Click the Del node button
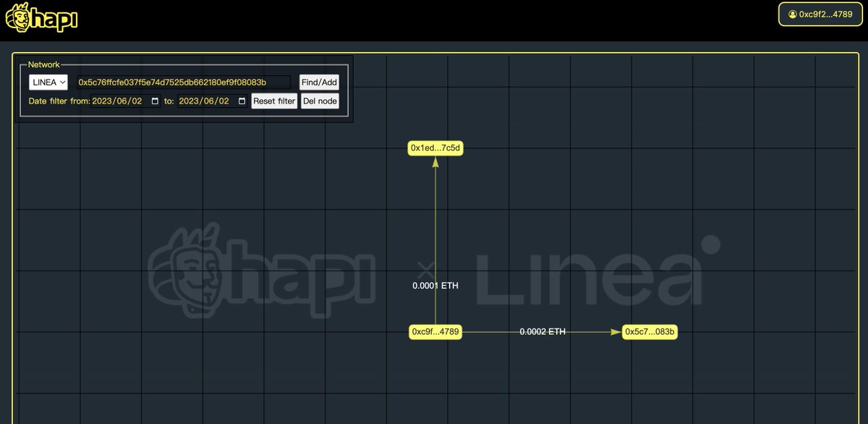The height and width of the screenshot is (424, 868). [x=320, y=101]
